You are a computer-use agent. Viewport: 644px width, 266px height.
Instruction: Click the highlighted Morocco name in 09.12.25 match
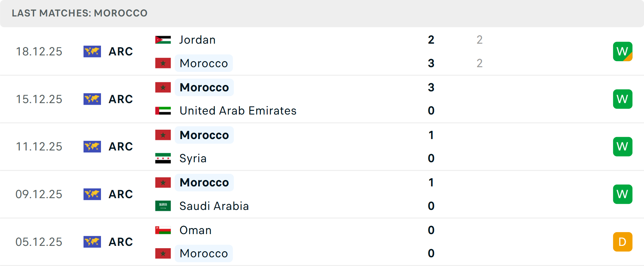204,182
